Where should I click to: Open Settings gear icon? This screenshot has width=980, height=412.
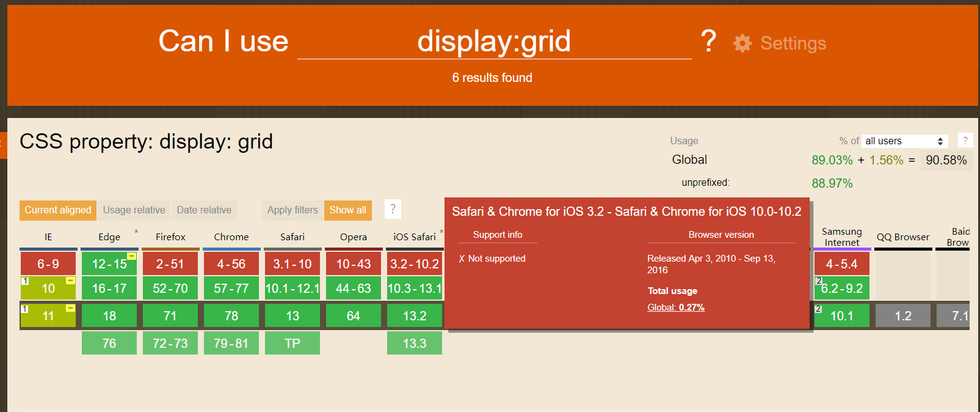[x=742, y=43]
